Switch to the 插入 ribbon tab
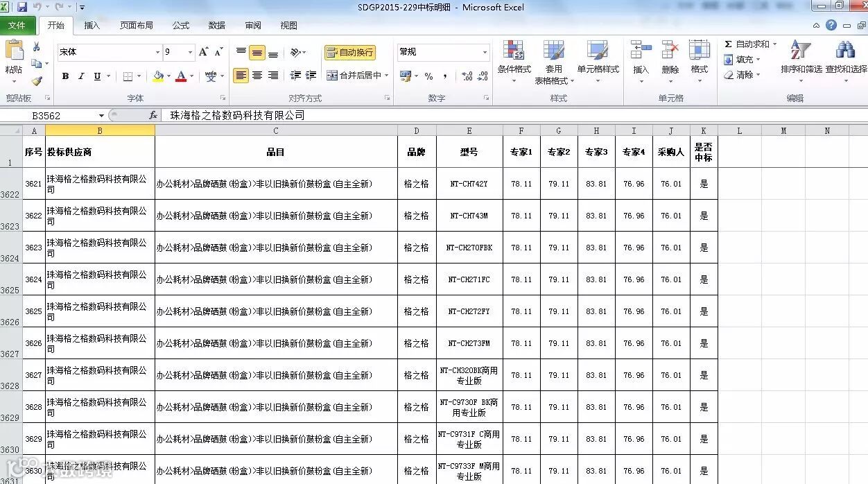The image size is (868, 484). point(92,26)
